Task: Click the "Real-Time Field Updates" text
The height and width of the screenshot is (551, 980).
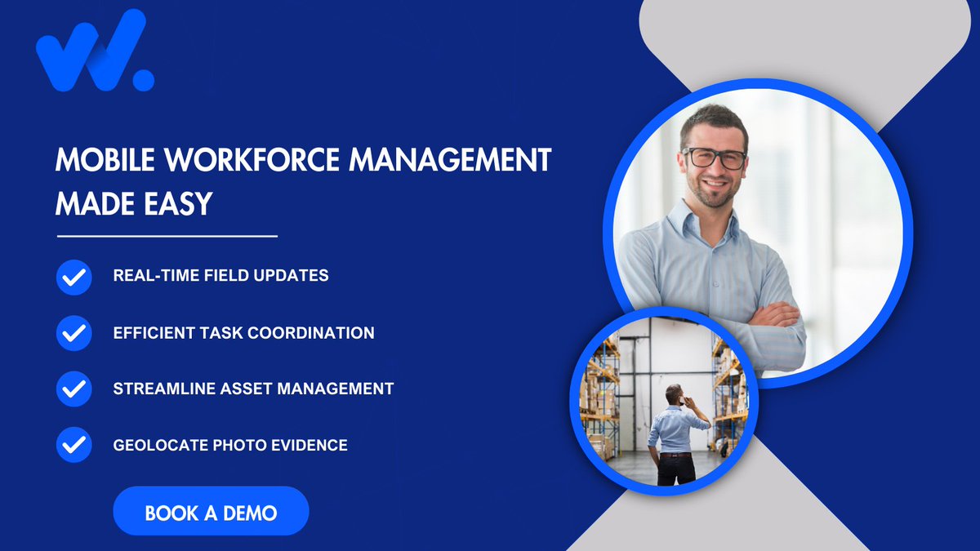Action: pyautogui.click(x=220, y=275)
